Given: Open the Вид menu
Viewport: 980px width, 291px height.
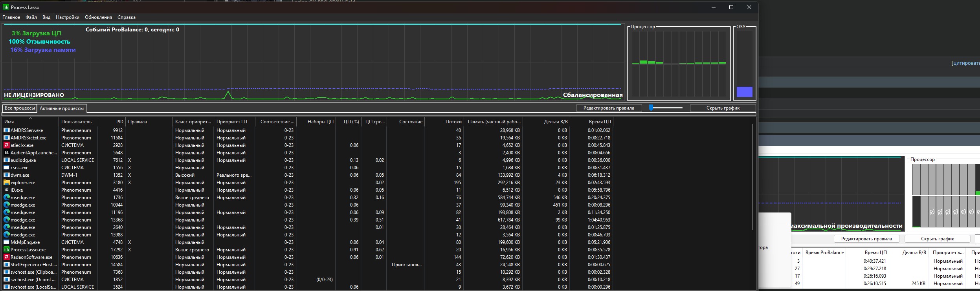Looking at the screenshot, I should 46,17.
